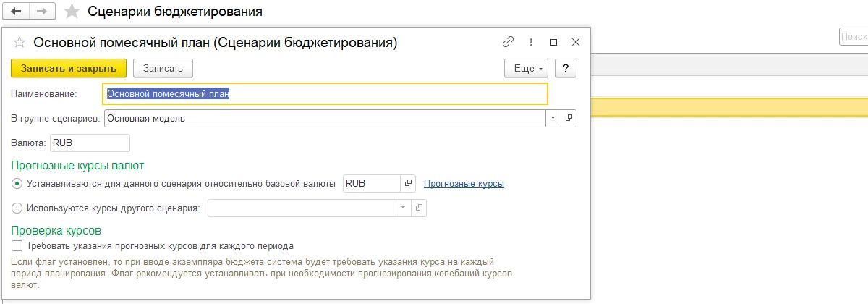The height and width of the screenshot is (304, 868).
Task: Follow the Прогнозные курсы link
Action: click(x=464, y=184)
